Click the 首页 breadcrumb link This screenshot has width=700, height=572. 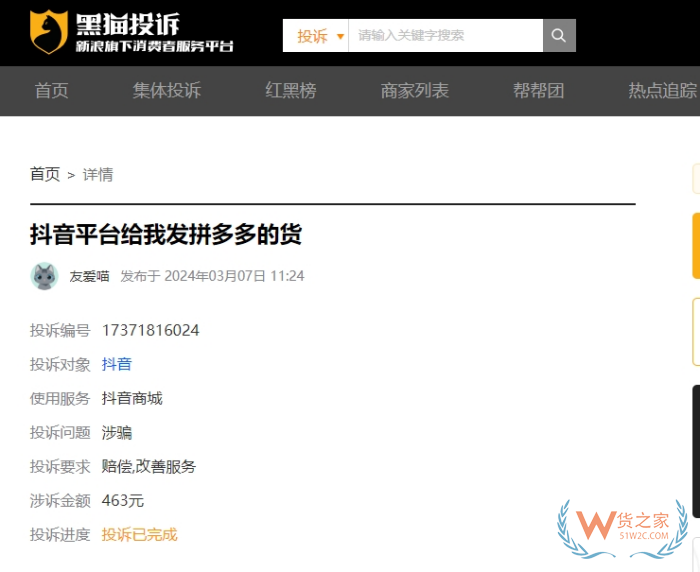pos(45,174)
